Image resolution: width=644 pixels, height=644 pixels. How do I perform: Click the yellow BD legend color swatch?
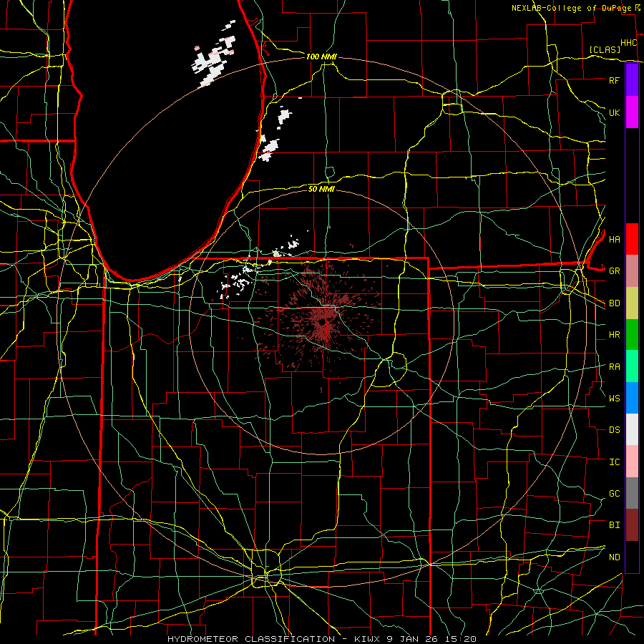tap(632, 303)
